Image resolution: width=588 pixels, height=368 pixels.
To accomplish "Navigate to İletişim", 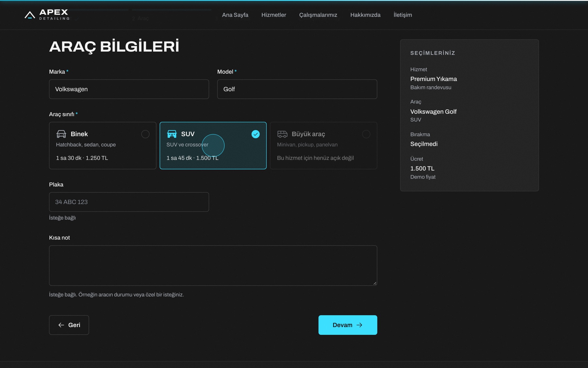I will tap(403, 15).
